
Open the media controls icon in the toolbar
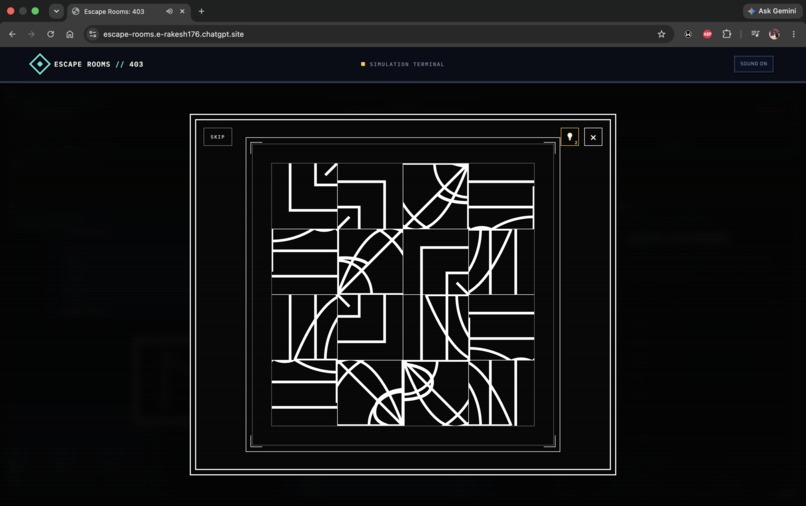coord(755,34)
